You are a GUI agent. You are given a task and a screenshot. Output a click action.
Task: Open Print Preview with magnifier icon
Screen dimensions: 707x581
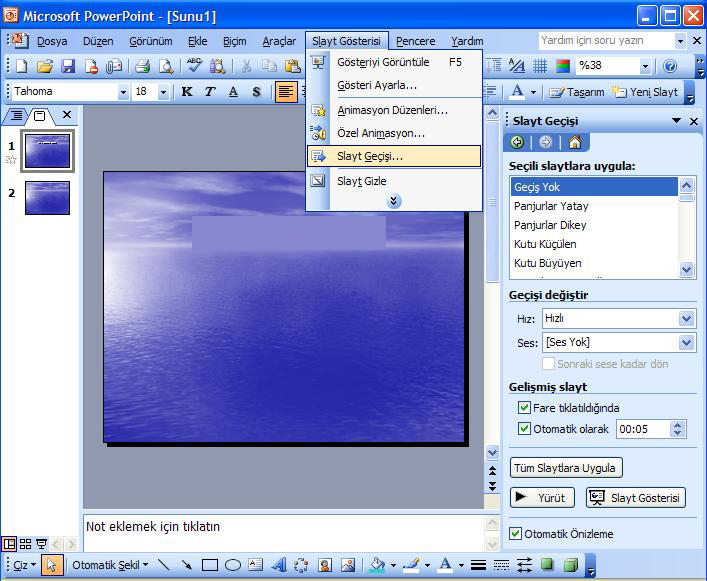[166, 67]
